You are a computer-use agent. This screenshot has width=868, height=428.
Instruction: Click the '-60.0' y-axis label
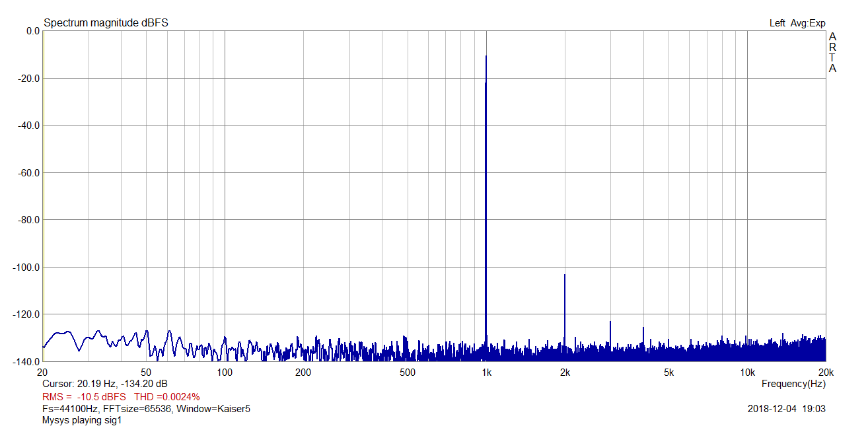28,173
